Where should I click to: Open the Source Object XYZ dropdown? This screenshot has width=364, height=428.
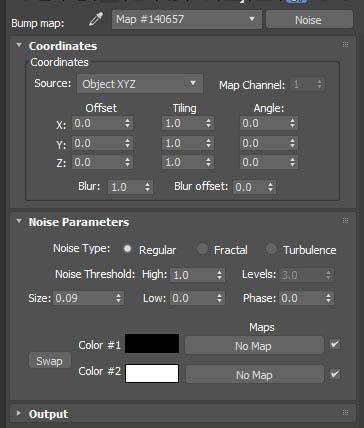pyautogui.click(x=140, y=84)
